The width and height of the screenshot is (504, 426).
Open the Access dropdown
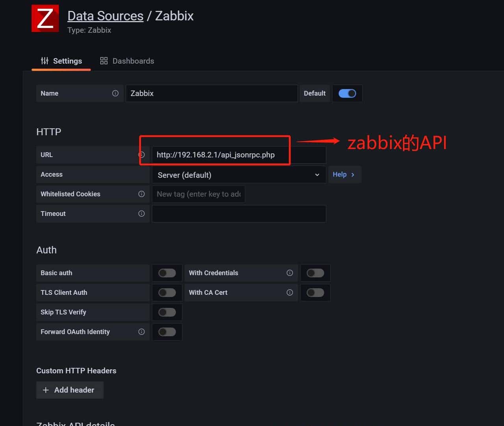tap(239, 175)
